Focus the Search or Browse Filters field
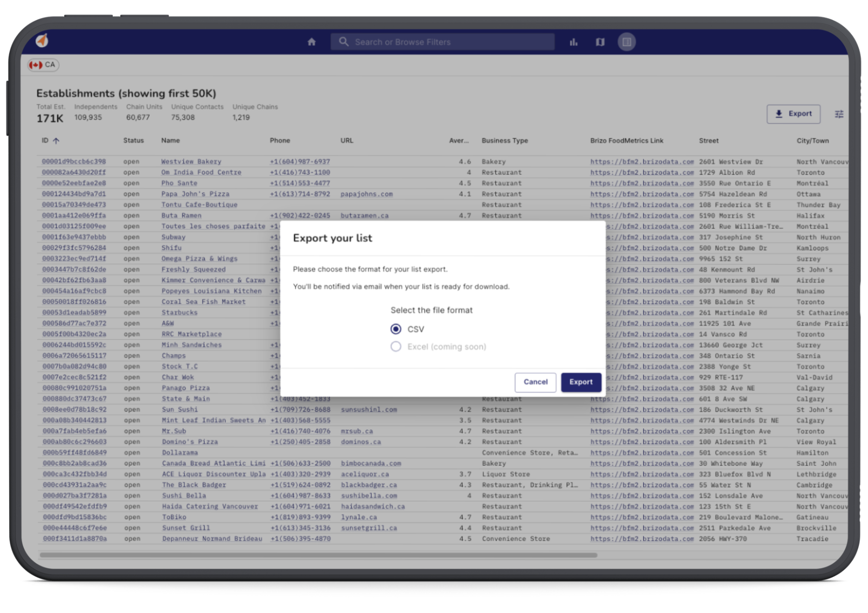Viewport: 868px width, 613px height. tap(449, 42)
